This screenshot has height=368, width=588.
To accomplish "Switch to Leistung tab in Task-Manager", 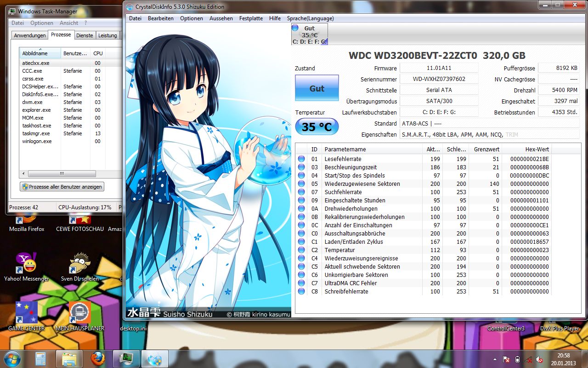I will click(x=107, y=35).
